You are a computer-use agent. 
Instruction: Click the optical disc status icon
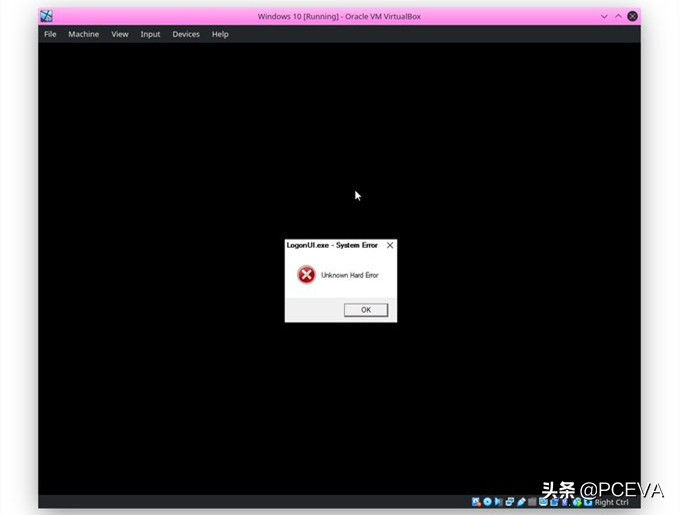(x=488, y=501)
